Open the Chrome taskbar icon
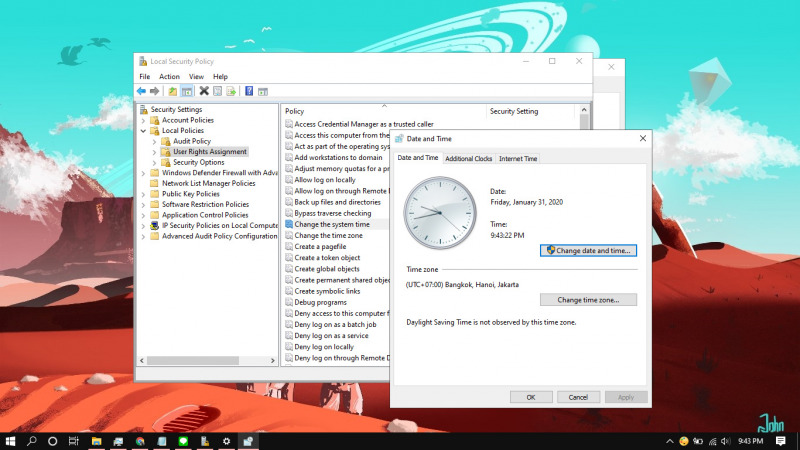800x450 pixels. (x=140, y=441)
